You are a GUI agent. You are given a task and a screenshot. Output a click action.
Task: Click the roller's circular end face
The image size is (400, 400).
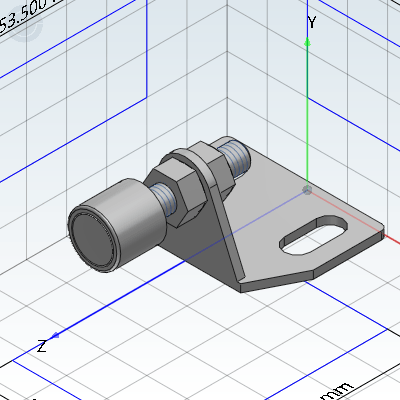[94, 240]
